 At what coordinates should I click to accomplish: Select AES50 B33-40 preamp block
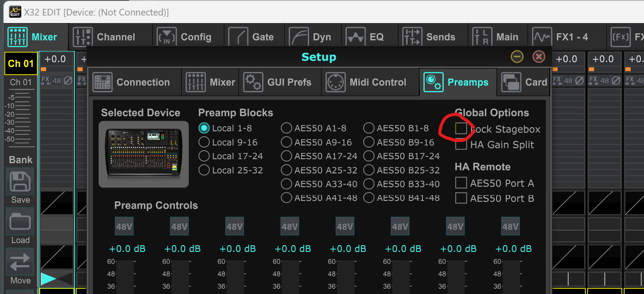pos(369,184)
